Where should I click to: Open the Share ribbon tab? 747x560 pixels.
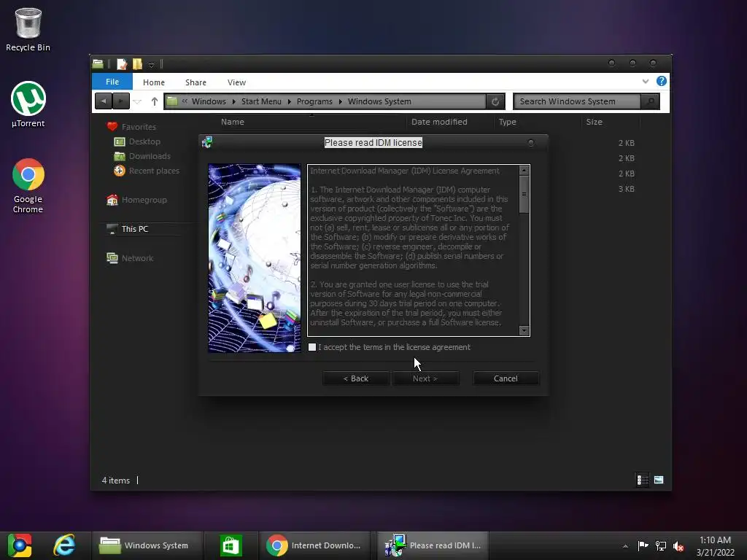click(x=196, y=82)
